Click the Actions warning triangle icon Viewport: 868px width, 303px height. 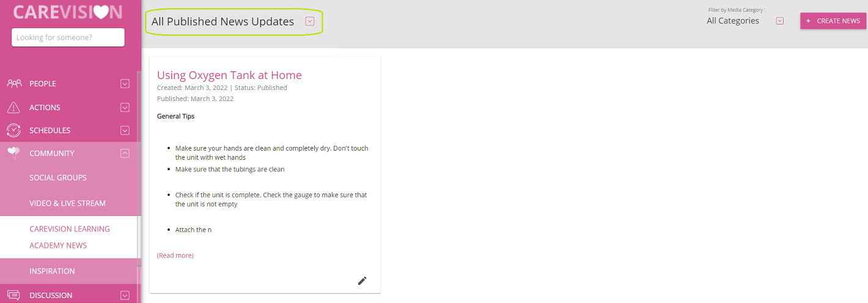click(x=13, y=108)
